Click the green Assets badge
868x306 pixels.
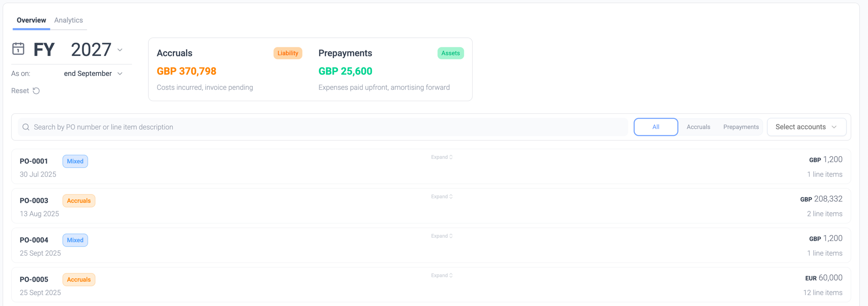click(450, 53)
